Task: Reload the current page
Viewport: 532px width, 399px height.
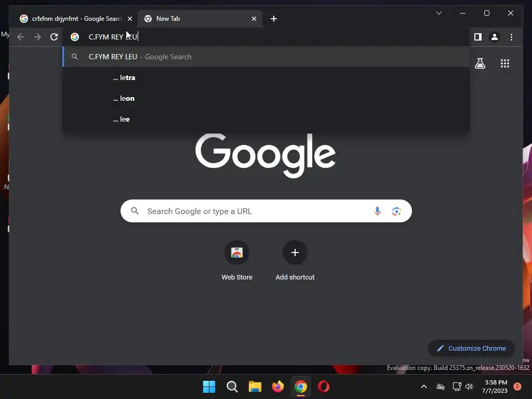Action: tap(54, 37)
